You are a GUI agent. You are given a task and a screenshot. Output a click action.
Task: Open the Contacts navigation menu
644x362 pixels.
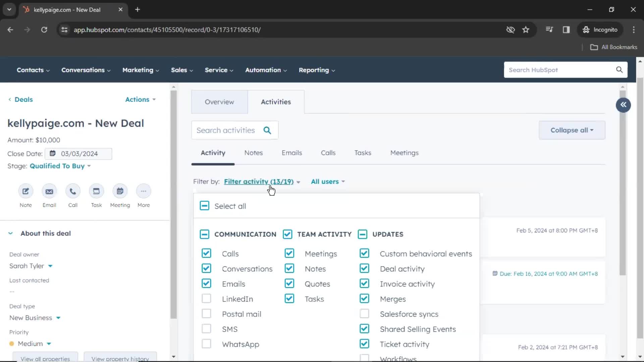(33, 70)
